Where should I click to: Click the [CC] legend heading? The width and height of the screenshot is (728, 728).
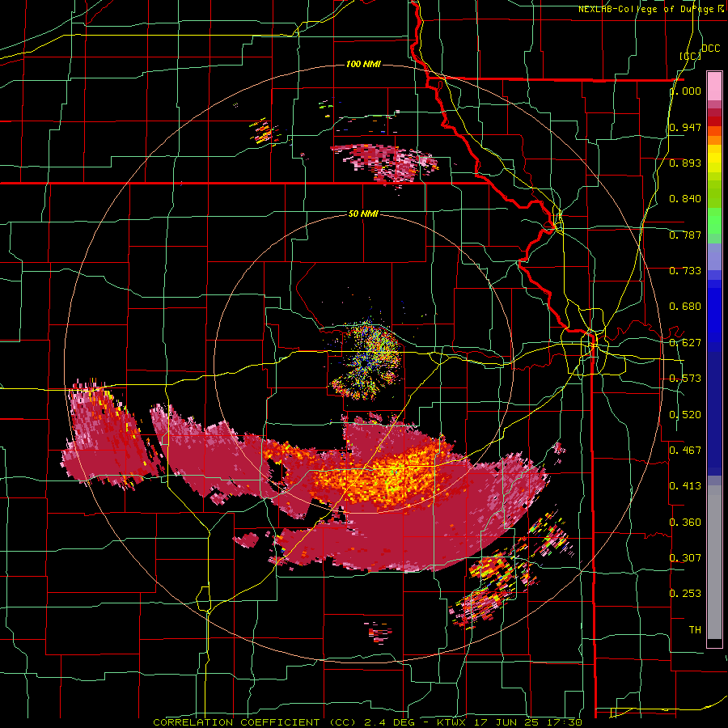(690, 56)
